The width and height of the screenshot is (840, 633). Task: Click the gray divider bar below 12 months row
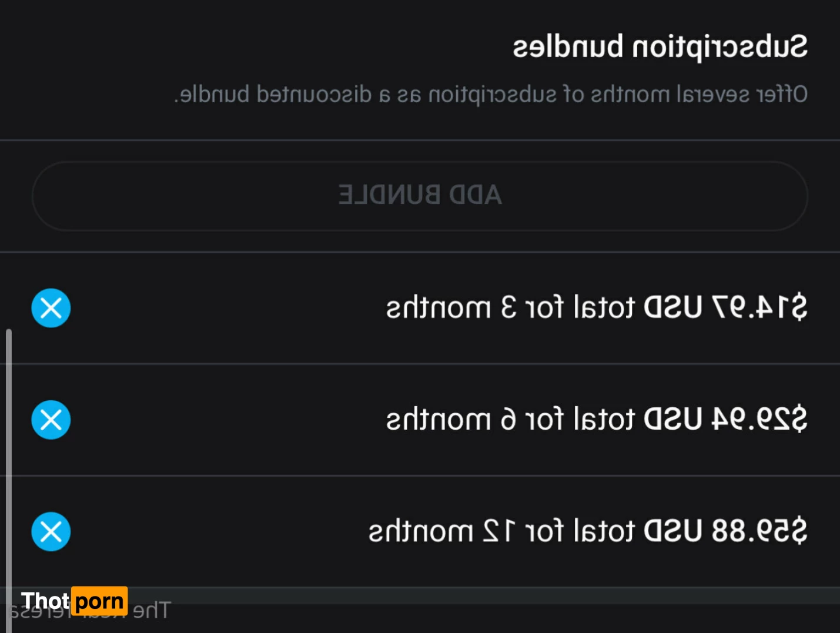coord(470,595)
